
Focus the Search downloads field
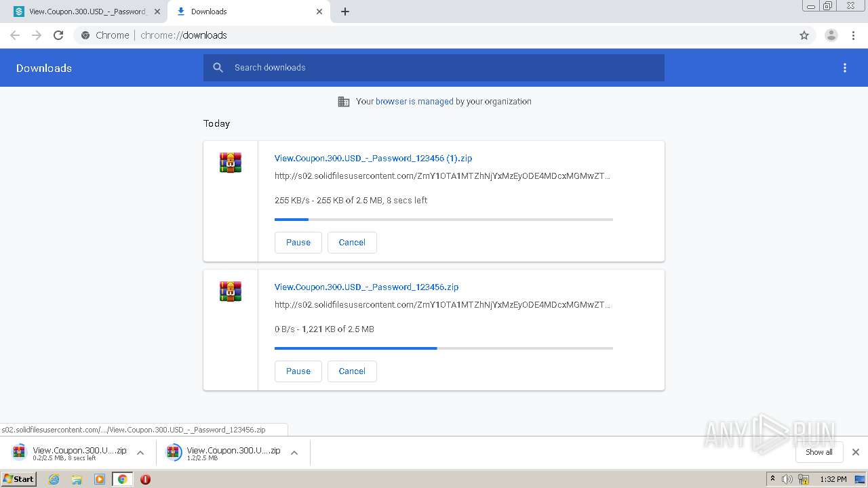point(434,68)
